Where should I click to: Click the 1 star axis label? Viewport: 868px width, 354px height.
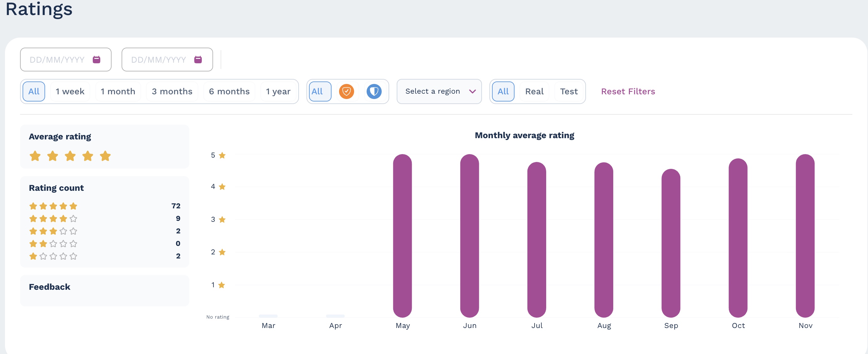[218, 285]
